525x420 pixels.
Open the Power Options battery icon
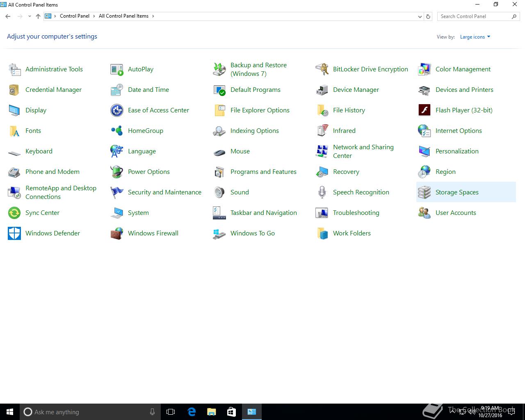tap(117, 172)
